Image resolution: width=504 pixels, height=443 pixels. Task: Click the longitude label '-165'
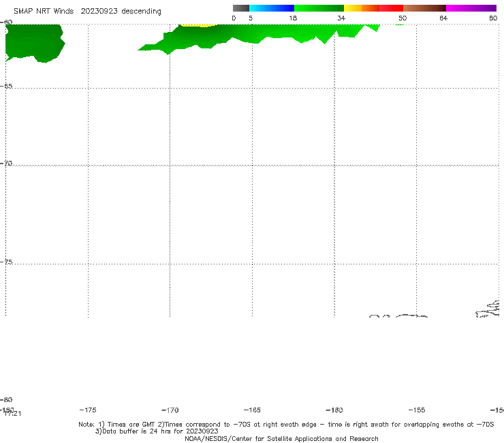coord(252,410)
